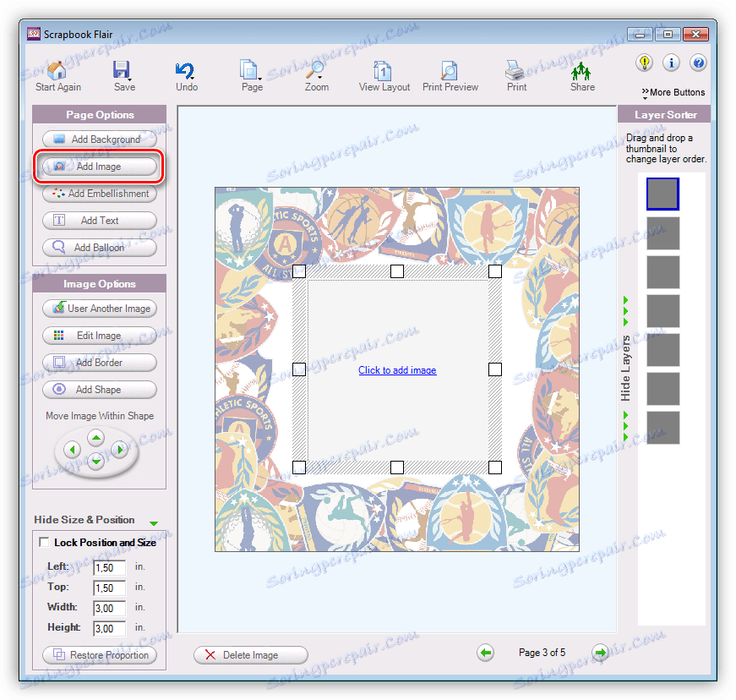Click the Scrapbook Flair title bar icon
The image size is (736, 700).
[x=34, y=34]
